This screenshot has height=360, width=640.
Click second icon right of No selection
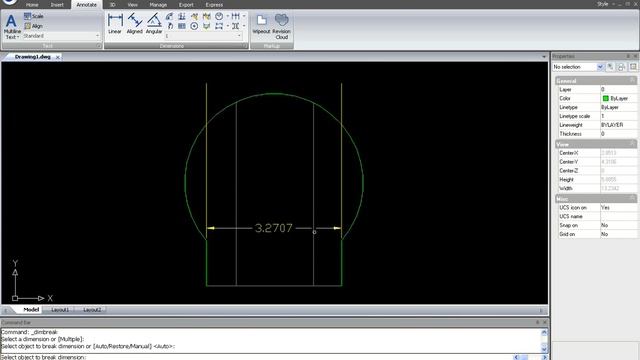click(621, 67)
